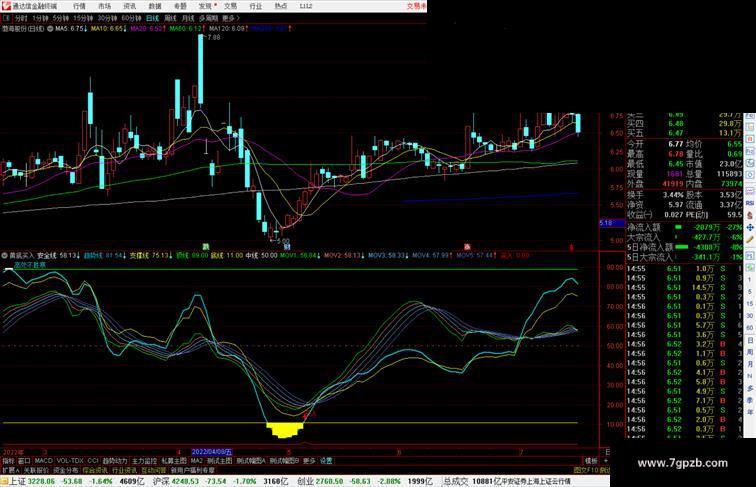The height and width of the screenshot is (487, 756).
Task: Select the CCI indicator tab
Action: 93,461
